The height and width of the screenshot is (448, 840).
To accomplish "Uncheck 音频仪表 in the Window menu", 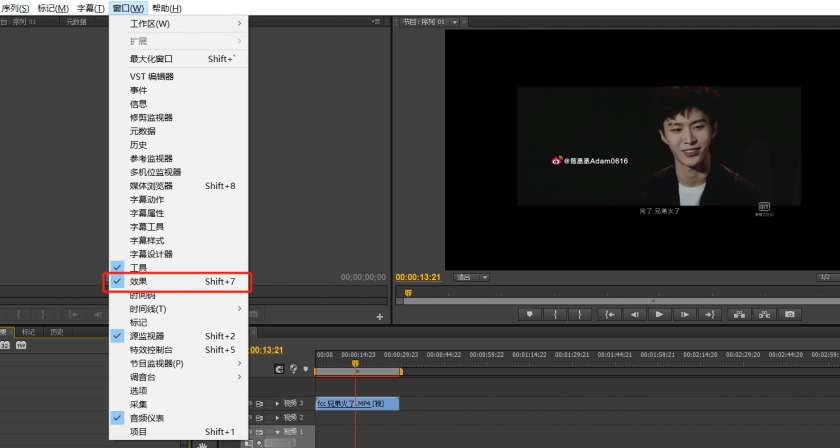I will (x=147, y=418).
